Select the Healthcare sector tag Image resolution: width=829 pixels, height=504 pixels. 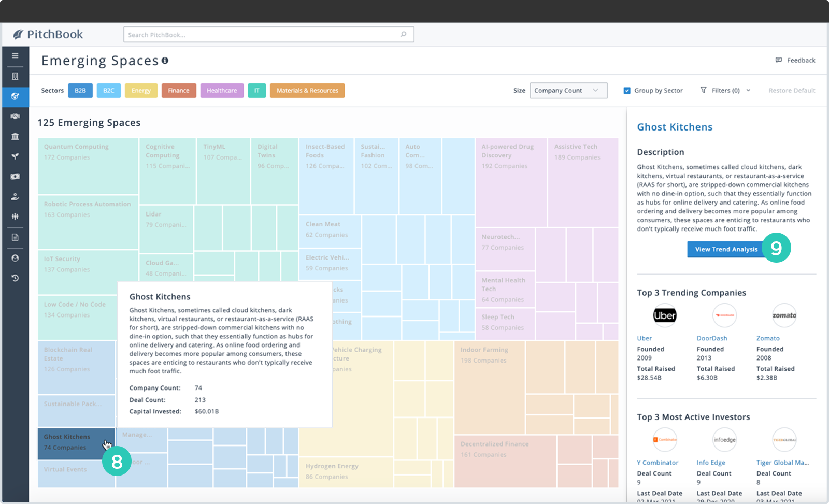(222, 91)
